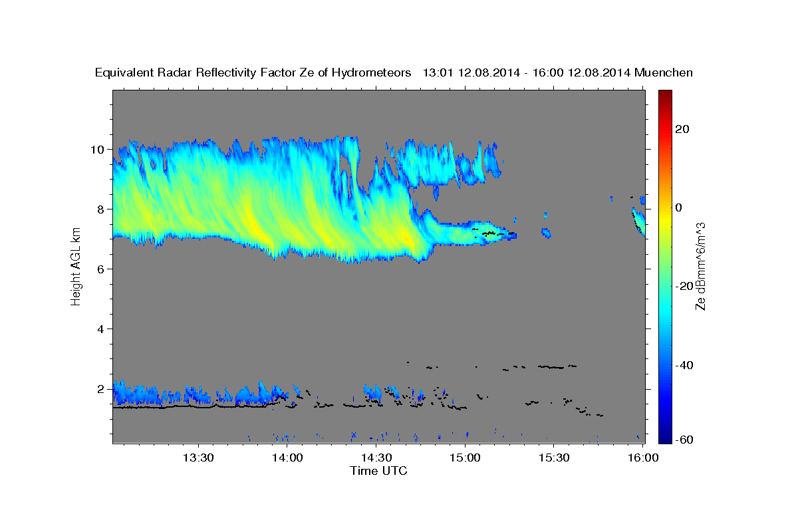This screenshot has width=798, height=532.
Task: Select the 'Time UTC' axis label
Action: (378, 471)
